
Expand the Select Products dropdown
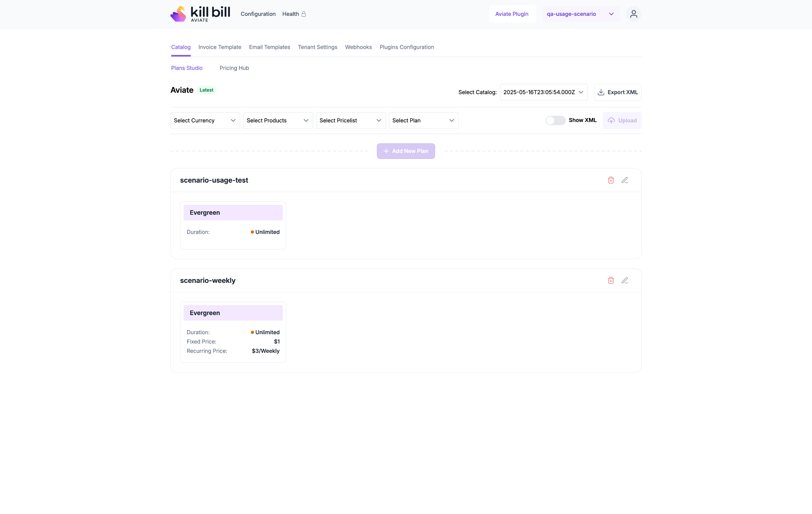click(x=278, y=120)
